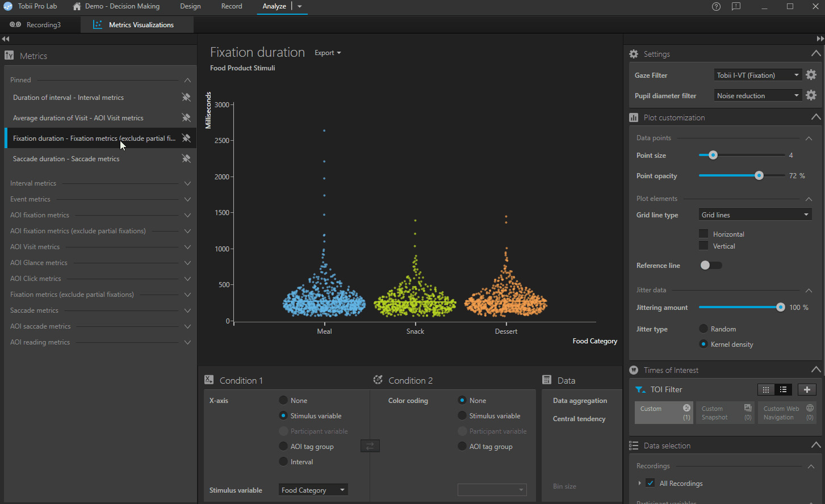The width and height of the screenshot is (825, 504).
Task: Open Pupil diameter filter settings gear
Action: click(x=811, y=95)
